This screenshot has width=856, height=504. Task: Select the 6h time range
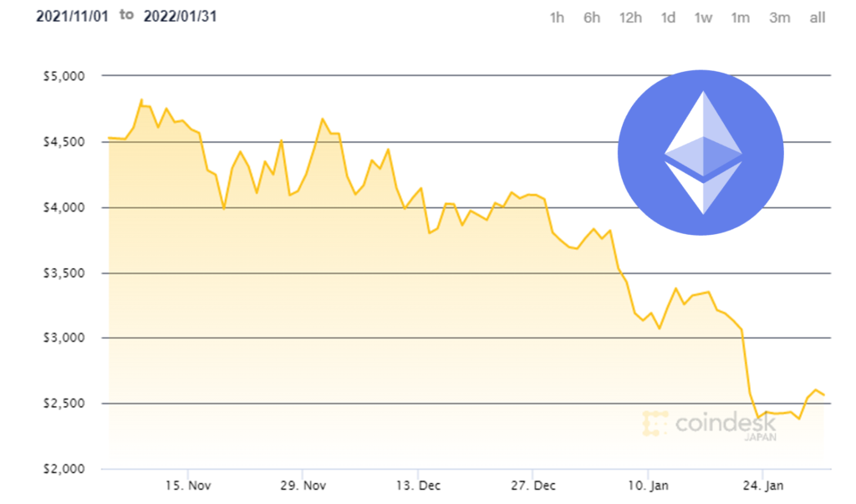pyautogui.click(x=592, y=18)
